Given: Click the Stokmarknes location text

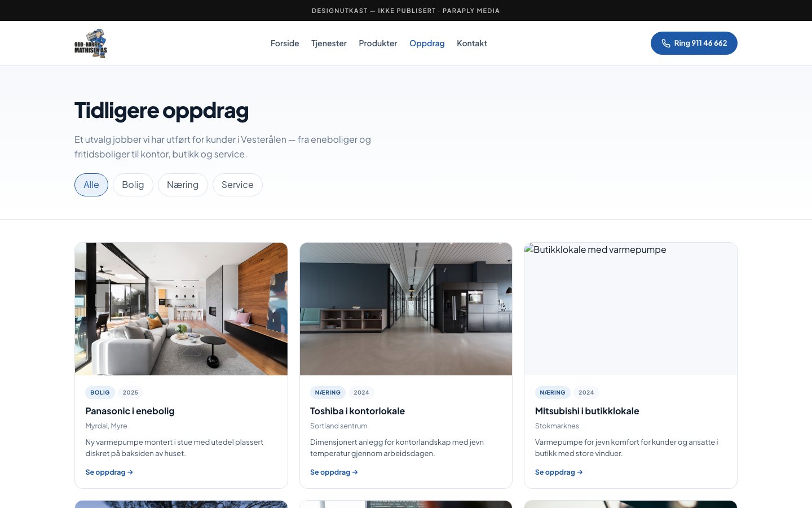Looking at the screenshot, I should point(557,426).
